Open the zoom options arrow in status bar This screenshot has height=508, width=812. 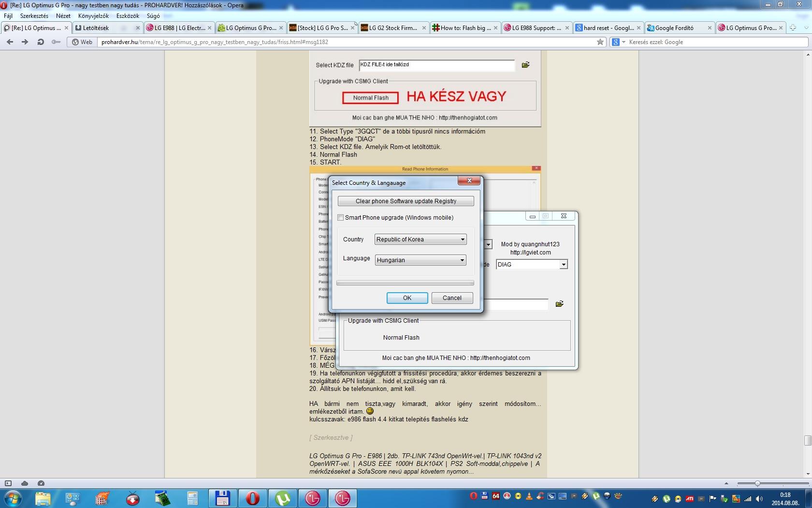point(726,483)
